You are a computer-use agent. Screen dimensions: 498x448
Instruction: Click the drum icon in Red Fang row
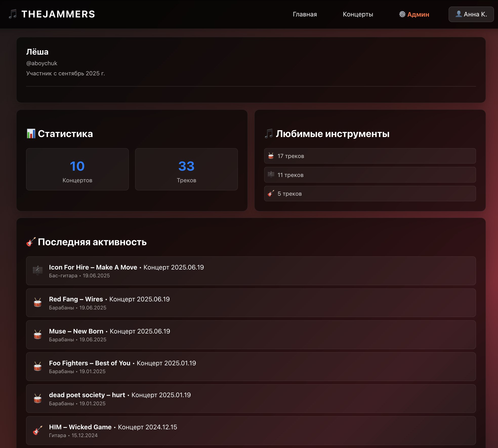click(38, 302)
